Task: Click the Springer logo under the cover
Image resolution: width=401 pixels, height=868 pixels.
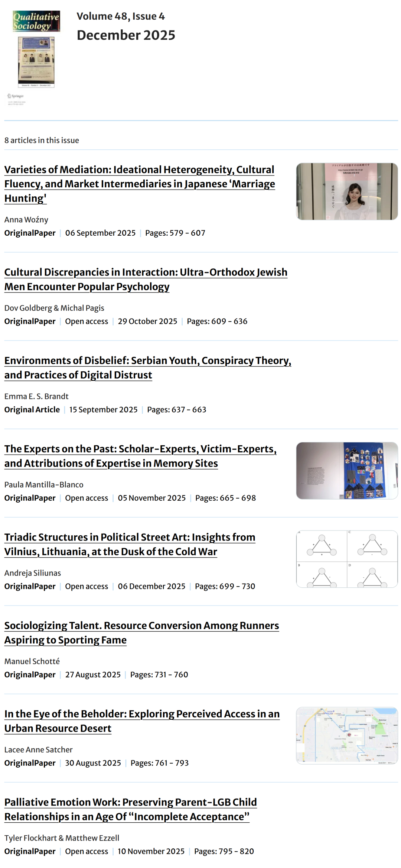Action: 16,96
